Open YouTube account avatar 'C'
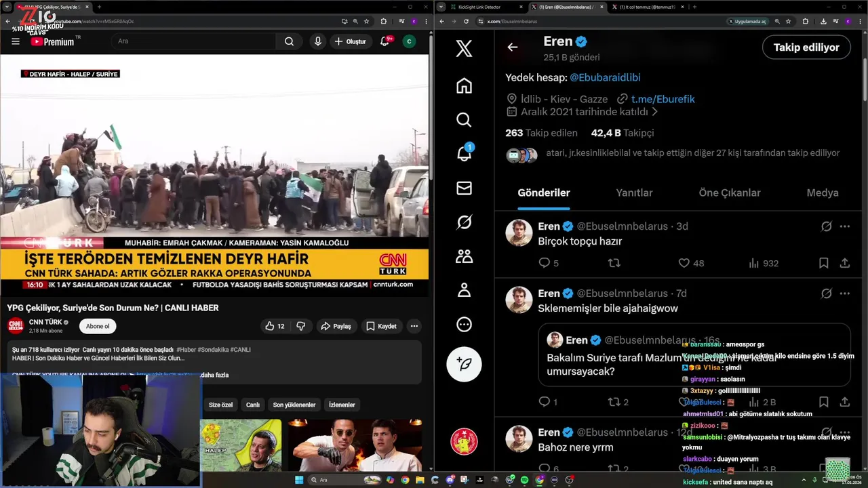The image size is (868, 488). pos(409,41)
